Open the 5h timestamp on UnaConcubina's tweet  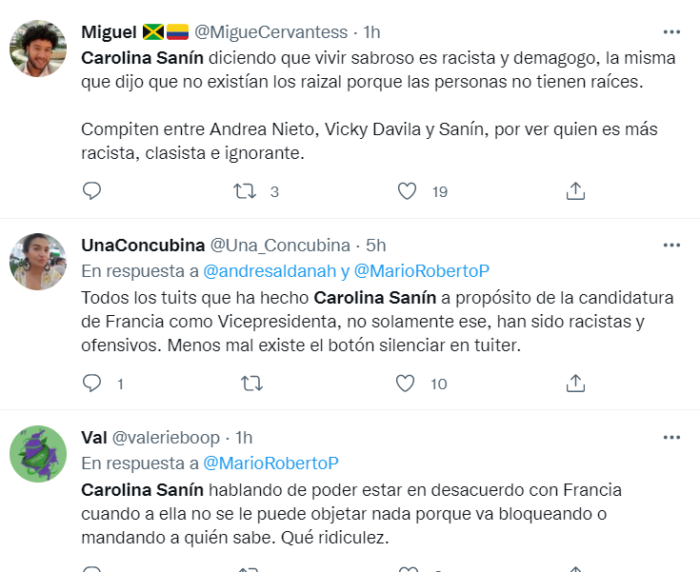click(376, 245)
